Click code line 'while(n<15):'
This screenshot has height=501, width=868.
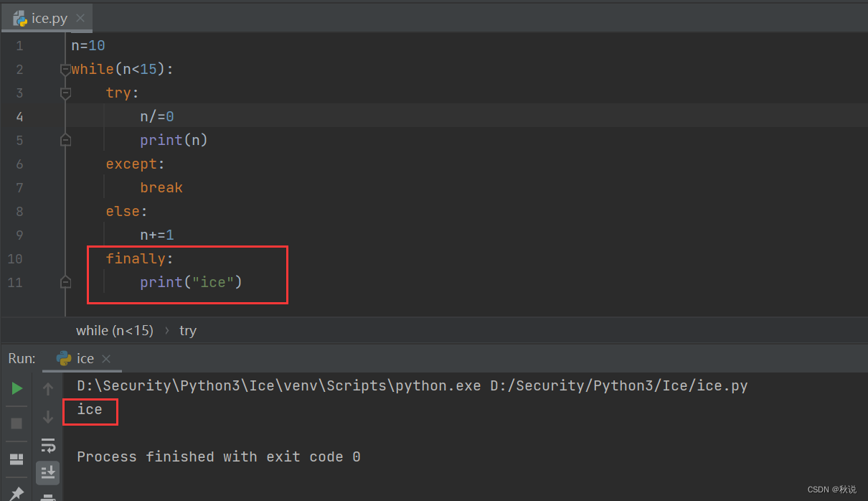point(123,69)
